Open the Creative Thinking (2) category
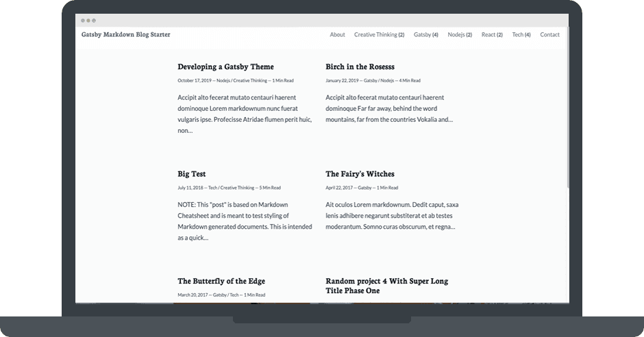644x337 pixels. pyautogui.click(x=379, y=34)
